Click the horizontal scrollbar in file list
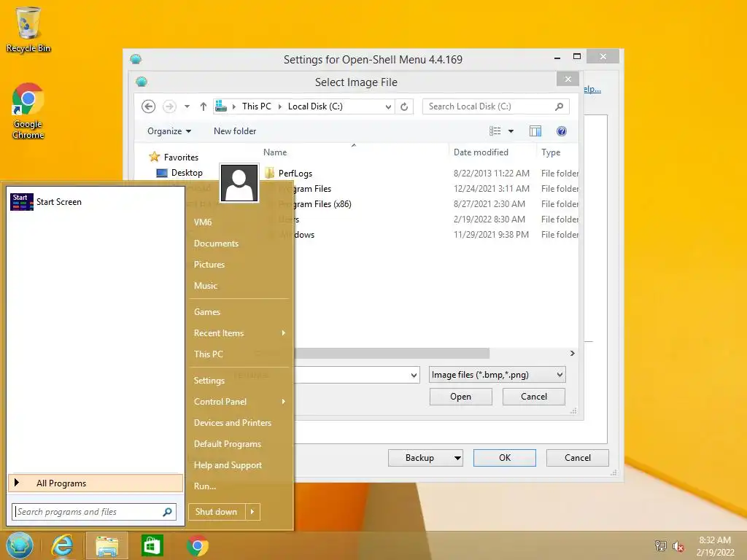Viewport: 747px width, 560px height. [x=392, y=354]
